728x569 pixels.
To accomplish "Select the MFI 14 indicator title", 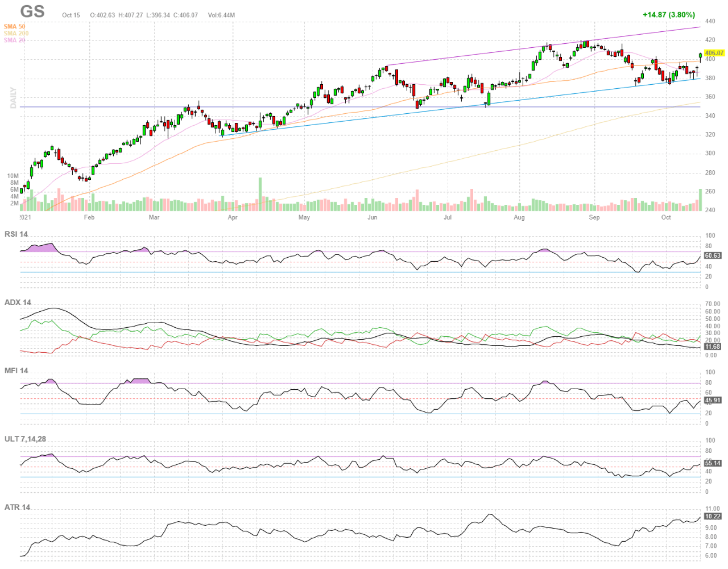I will pos(16,370).
